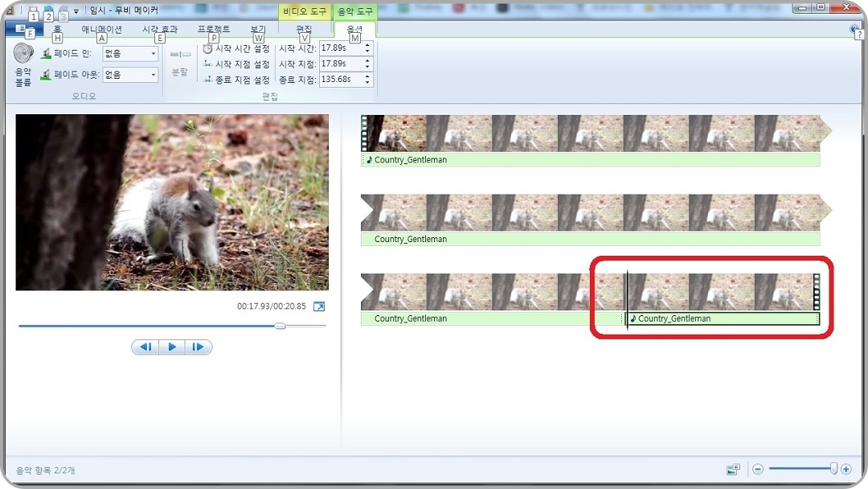Increase 시작 시간 with the up stepper
The width and height of the screenshot is (868, 489).
pyautogui.click(x=367, y=44)
